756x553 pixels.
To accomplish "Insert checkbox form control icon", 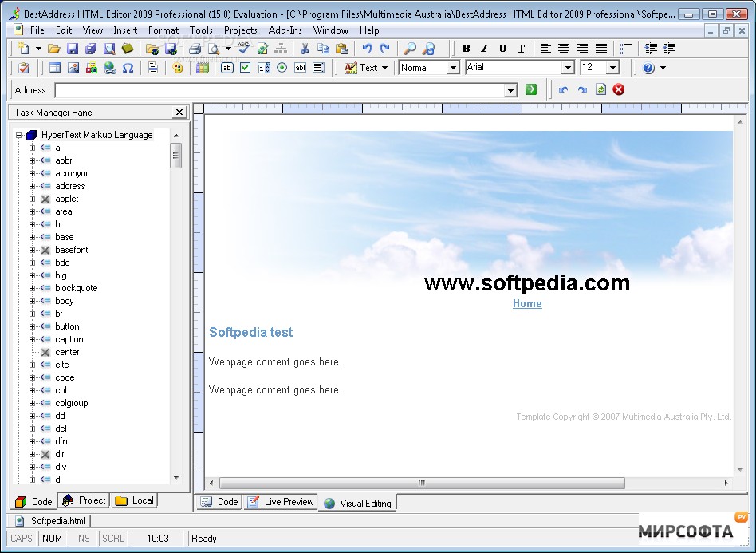I will click(x=245, y=68).
